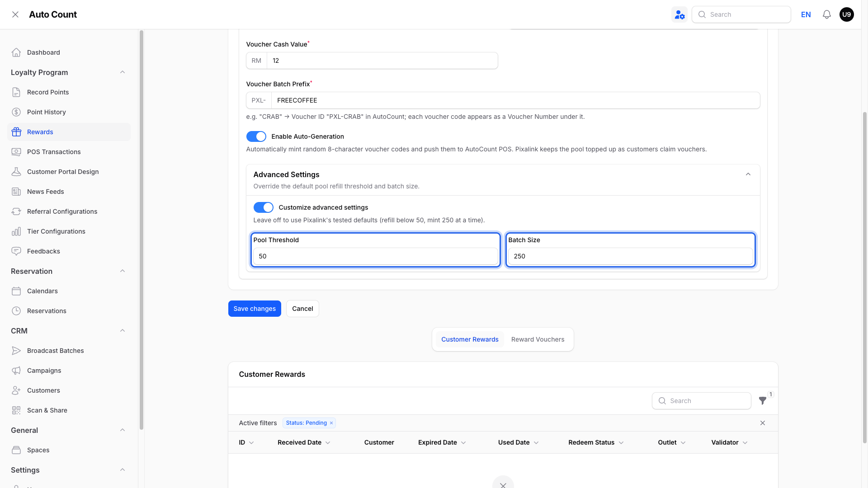The width and height of the screenshot is (868, 488).
Task: Click Save changes
Action: pos(255,309)
